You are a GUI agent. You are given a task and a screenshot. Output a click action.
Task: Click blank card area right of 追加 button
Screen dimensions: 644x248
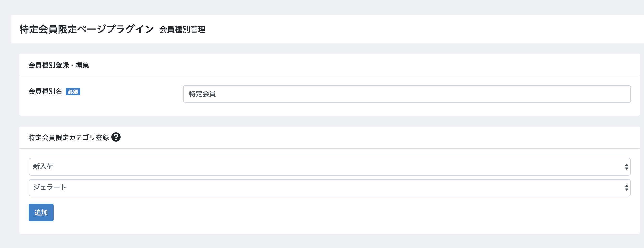[339, 213]
